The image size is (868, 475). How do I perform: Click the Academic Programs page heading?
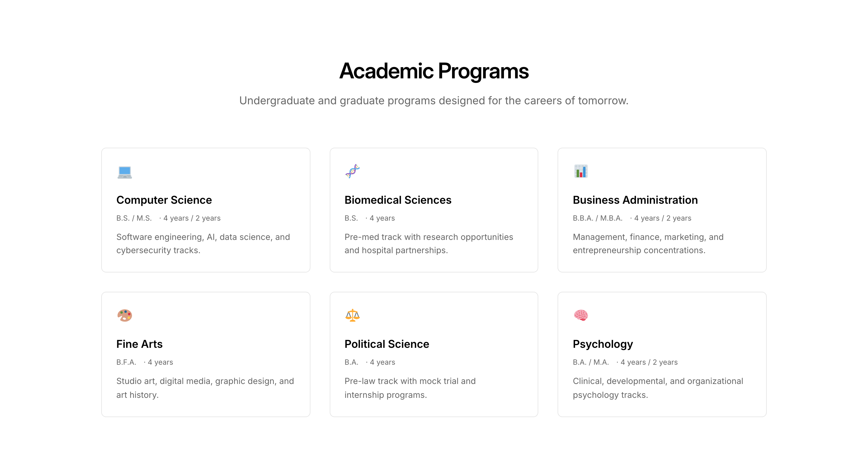click(434, 71)
